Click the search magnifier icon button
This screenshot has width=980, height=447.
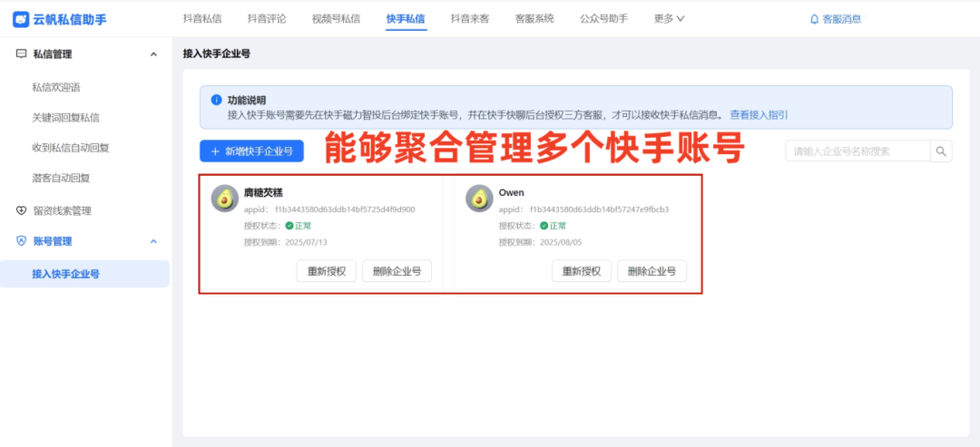coord(941,151)
